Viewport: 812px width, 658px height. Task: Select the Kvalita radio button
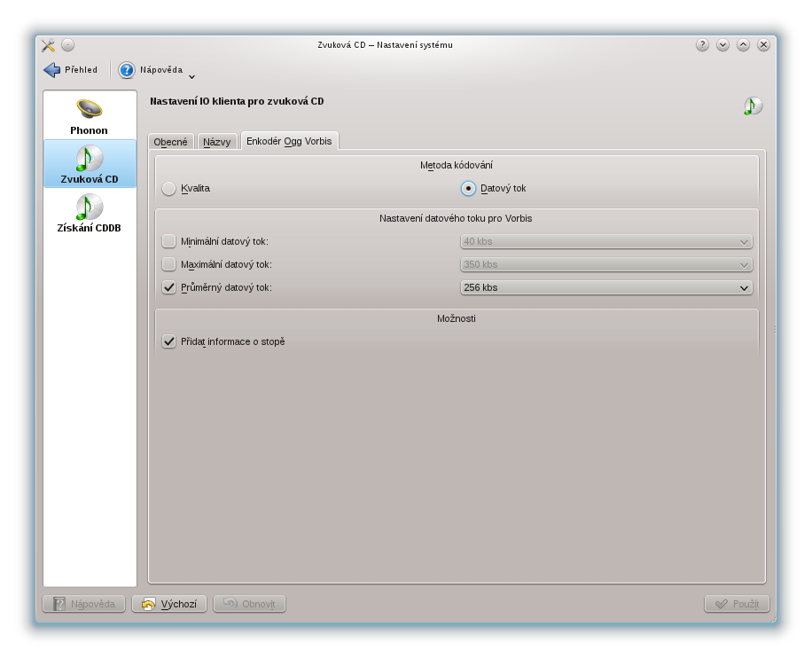(x=186, y=189)
